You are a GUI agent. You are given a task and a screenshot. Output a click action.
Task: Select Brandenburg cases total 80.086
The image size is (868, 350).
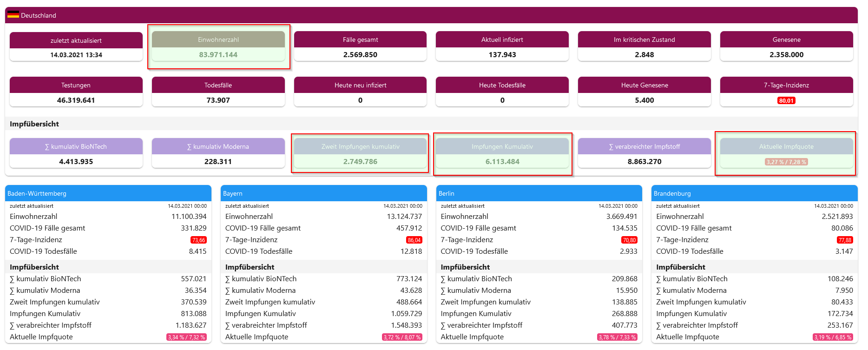(x=842, y=228)
